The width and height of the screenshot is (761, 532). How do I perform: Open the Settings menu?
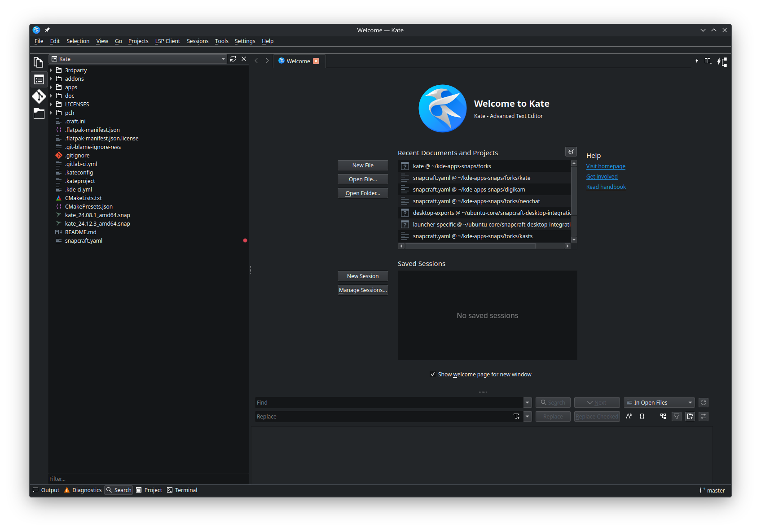tap(245, 41)
